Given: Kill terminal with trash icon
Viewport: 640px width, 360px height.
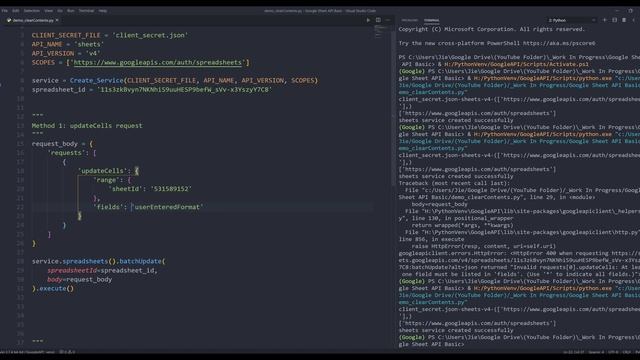Looking at the screenshot, I should point(624,20).
